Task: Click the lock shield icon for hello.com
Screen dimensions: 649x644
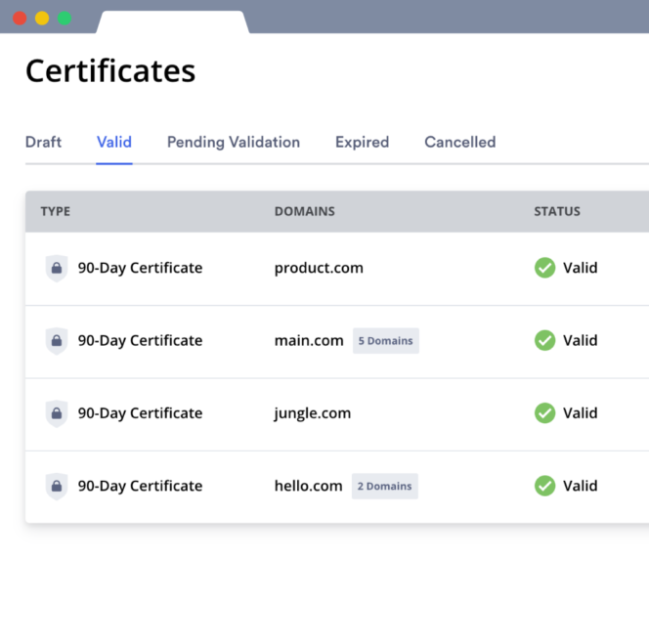Action: (x=57, y=486)
